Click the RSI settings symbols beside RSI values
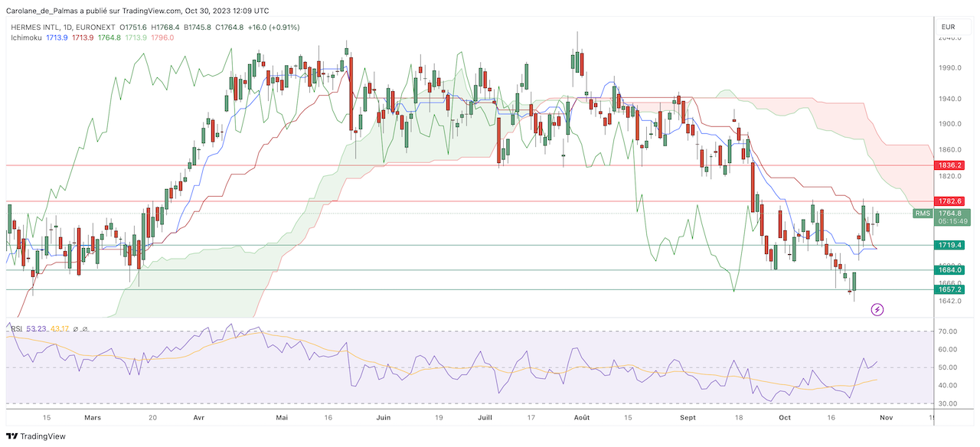This screenshot has height=447, width=980. 80,329
